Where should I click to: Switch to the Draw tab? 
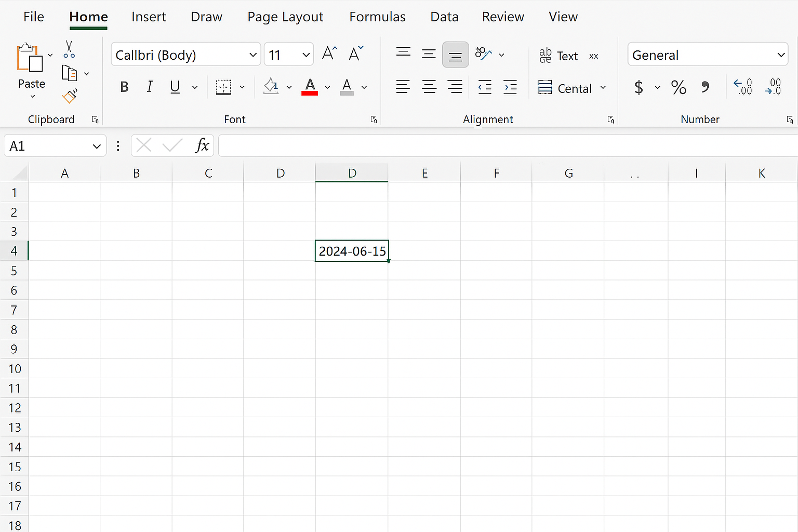point(206,17)
